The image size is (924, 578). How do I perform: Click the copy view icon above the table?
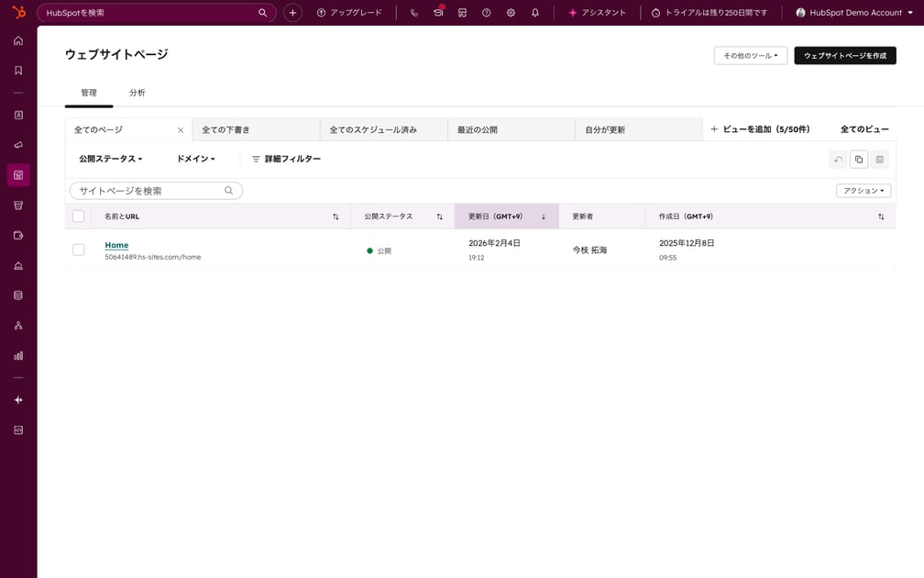[859, 159]
